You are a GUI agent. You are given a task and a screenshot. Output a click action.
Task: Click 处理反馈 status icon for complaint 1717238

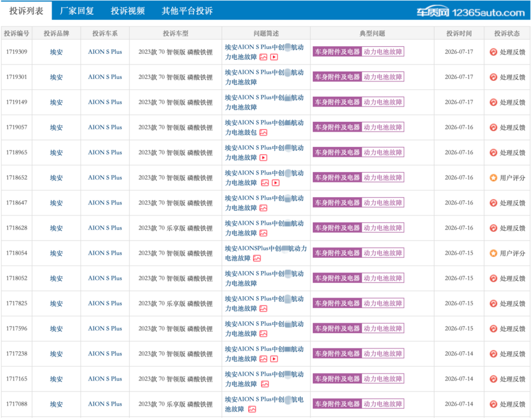493,354
